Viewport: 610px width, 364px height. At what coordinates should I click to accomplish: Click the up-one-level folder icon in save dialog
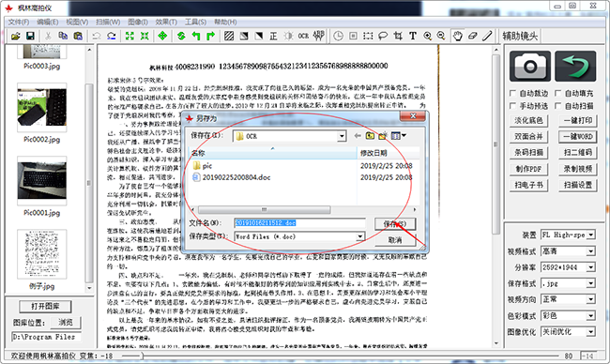click(370, 136)
